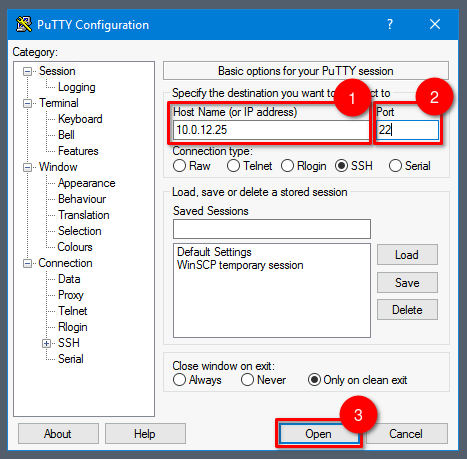This screenshot has width=467, height=459.
Task: Open the Rlogin category in tree
Action: coord(73,327)
